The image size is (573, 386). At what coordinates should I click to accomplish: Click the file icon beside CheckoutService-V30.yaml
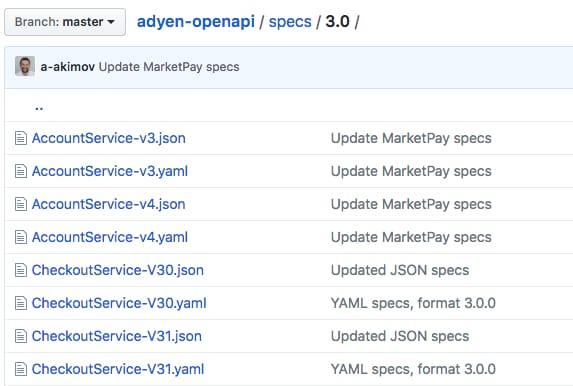point(21,303)
